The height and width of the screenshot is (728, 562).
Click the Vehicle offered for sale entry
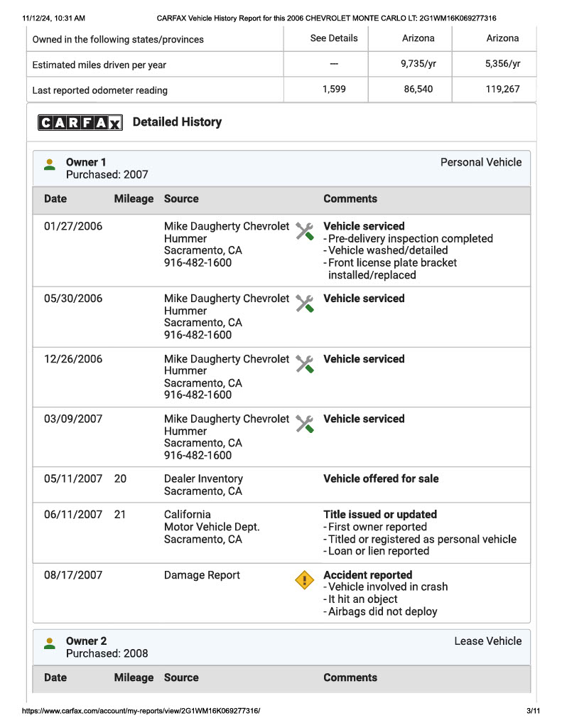click(x=381, y=478)
